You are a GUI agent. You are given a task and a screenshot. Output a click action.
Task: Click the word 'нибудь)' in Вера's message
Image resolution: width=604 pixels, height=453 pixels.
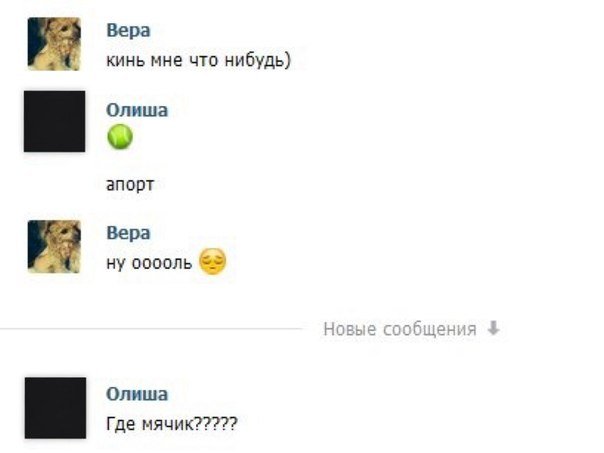(263, 60)
